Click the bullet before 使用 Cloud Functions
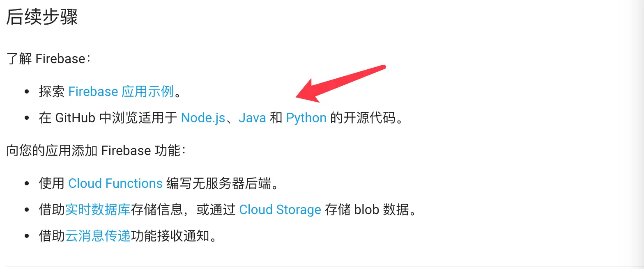The image size is (644, 269). point(27,184)
